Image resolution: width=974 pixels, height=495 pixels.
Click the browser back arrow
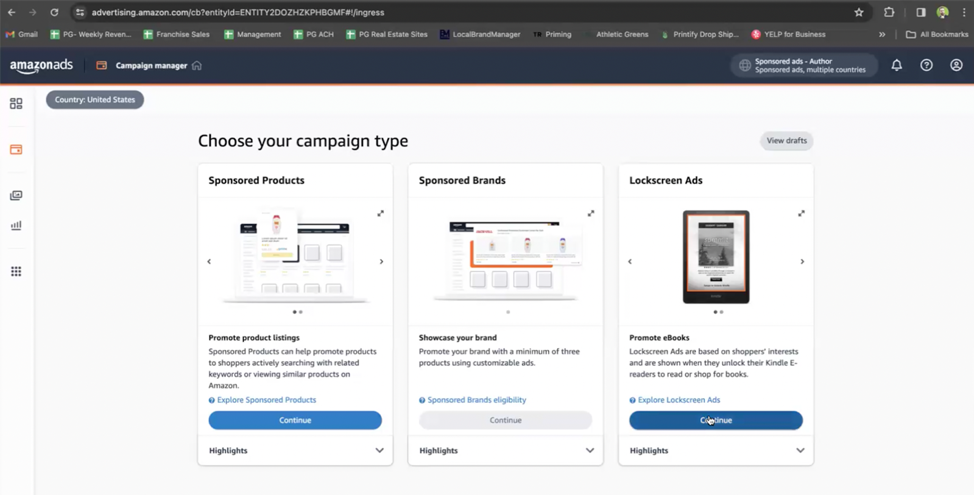(12, 12)
